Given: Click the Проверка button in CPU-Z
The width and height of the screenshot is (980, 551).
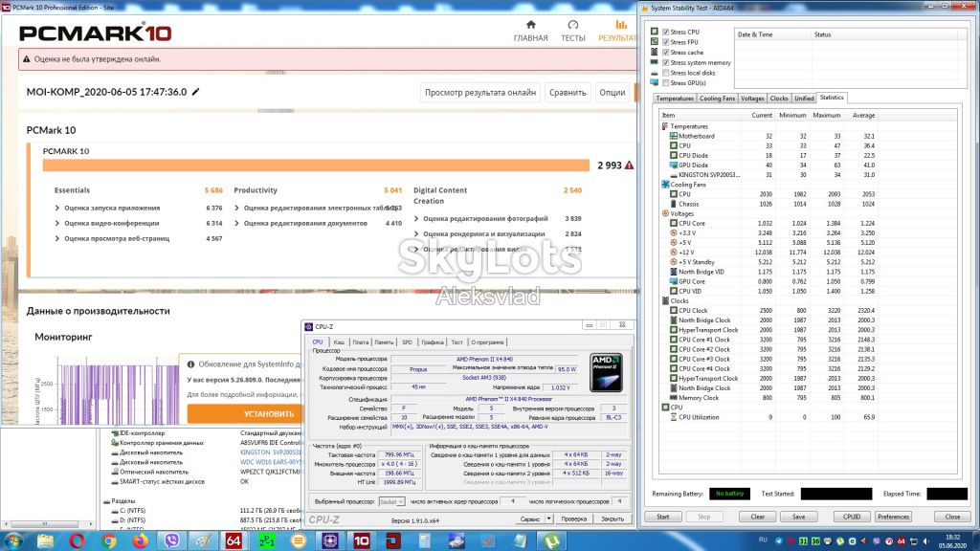Looking at the screenshot, I should point(574,518).
